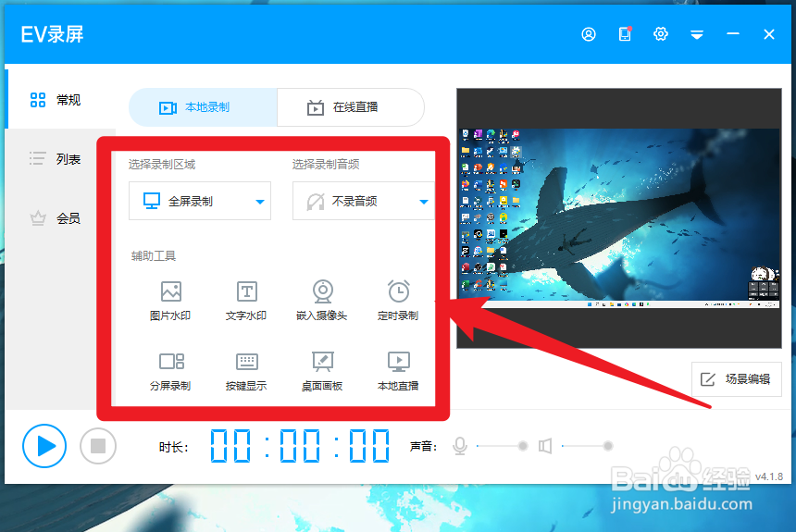Open the 嵌入摄像头 tool
This screenshot has height=532, width=796.
tap(322, 301)
